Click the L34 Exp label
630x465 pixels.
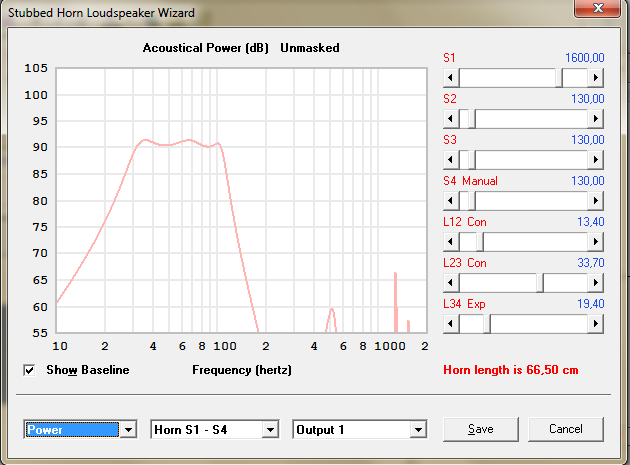tap(464, 304)
